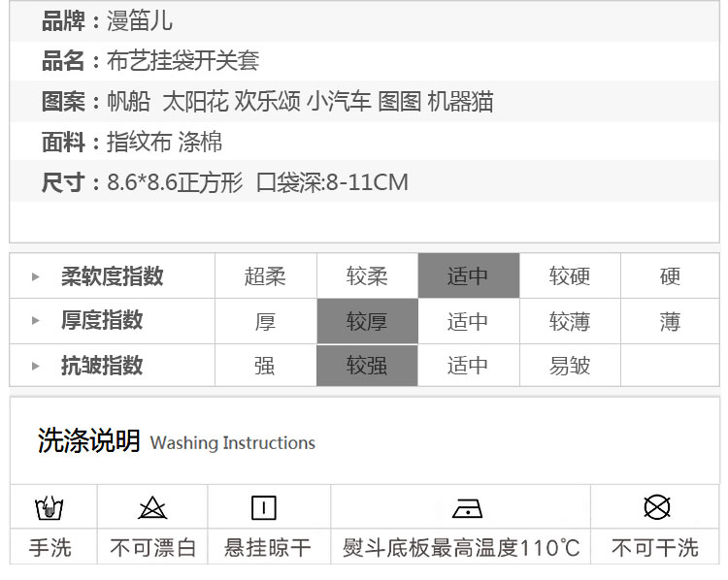Click the 较硬 cell
The height and width of the screenshot is (580, 728).
[570, 275]
